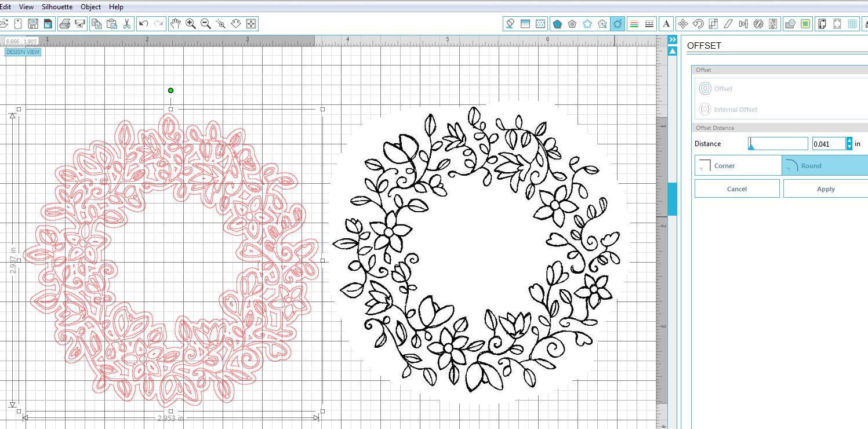Click the Print icon in the toolbar
868x429 pixels.
(x=64, y=24)
